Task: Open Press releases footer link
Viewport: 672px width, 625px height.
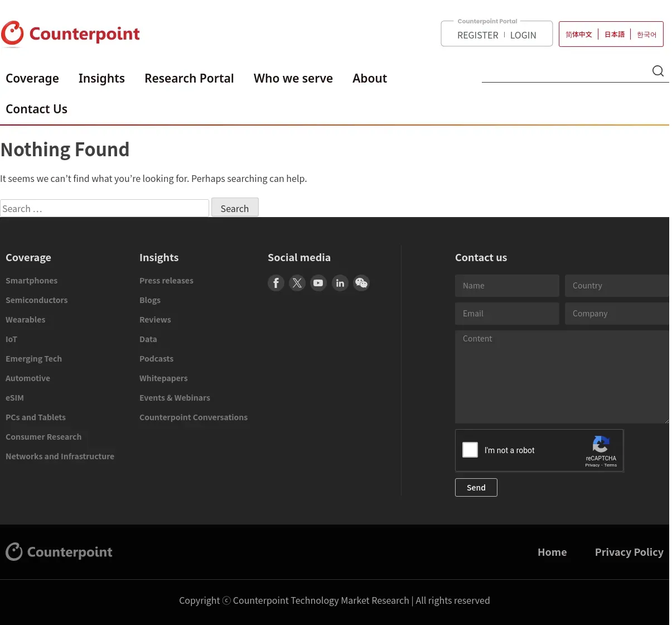Action: tap(166, 281)
